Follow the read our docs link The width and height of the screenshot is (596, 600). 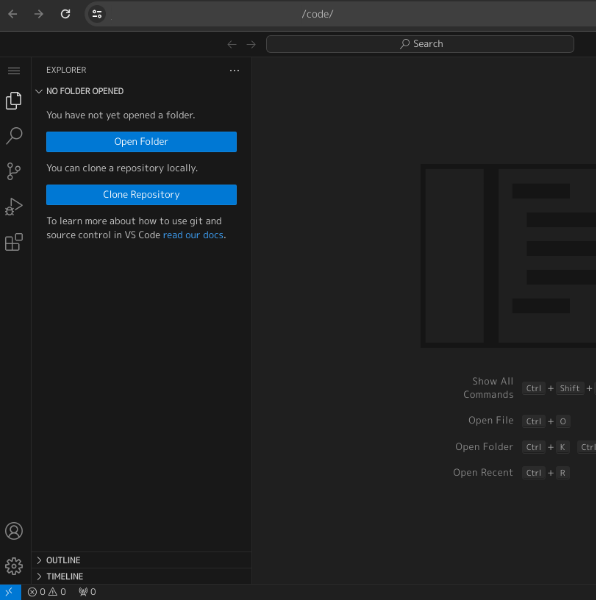click(193, 235)
